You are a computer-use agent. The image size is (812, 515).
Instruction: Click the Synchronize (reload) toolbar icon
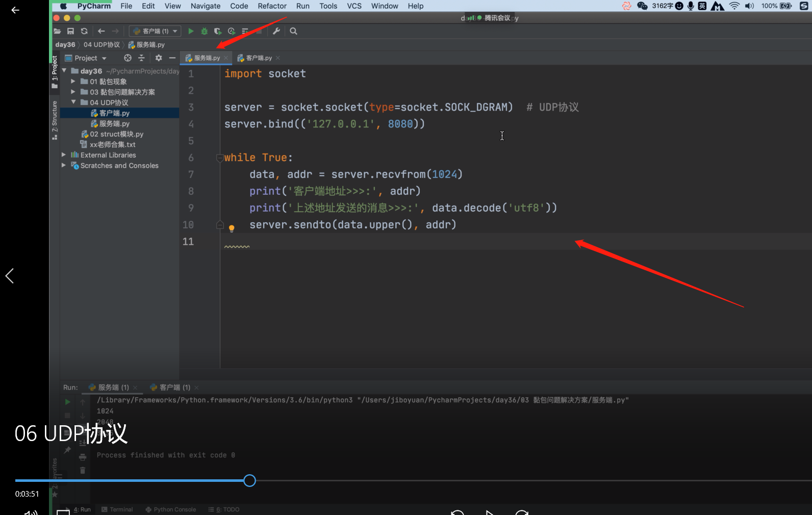point(84,31)
